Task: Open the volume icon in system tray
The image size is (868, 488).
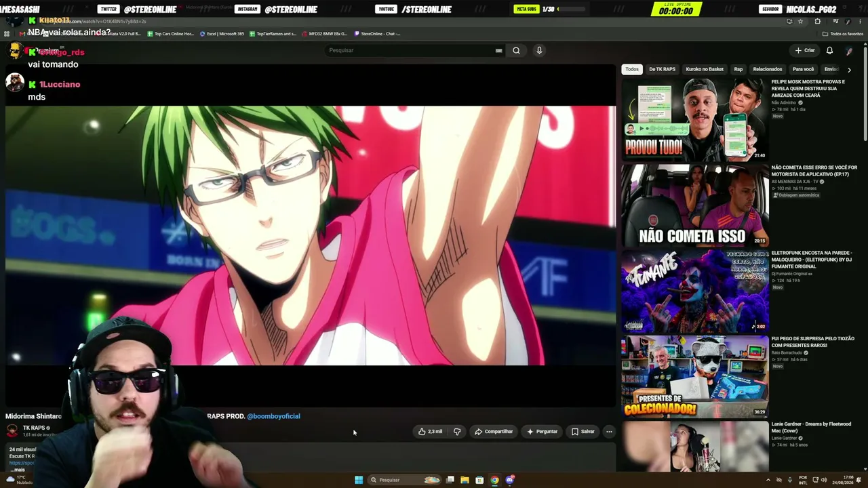Action: click(x=824, y=480)
